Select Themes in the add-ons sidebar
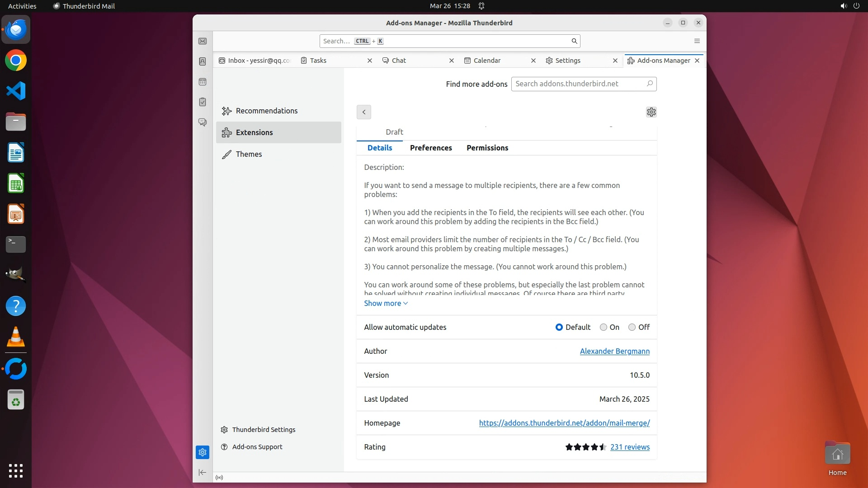 coord(249,154)
